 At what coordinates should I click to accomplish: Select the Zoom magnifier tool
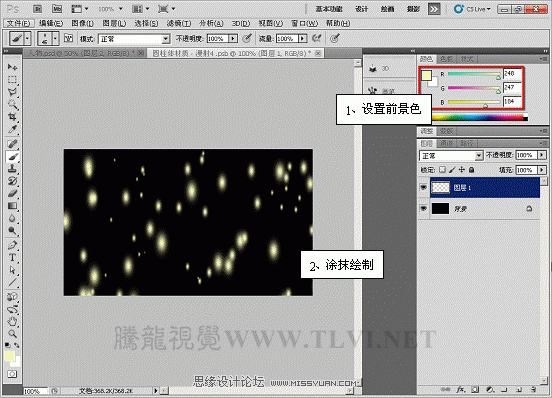(x=12, y=334)
